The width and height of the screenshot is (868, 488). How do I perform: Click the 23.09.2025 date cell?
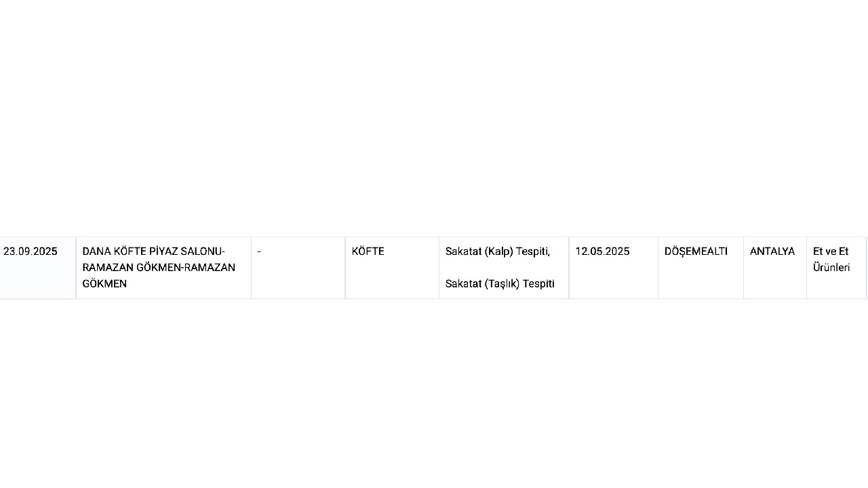click(x=31, y=251)
